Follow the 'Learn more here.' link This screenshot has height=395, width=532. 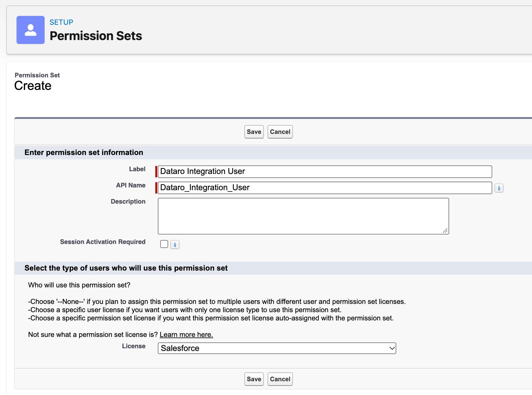(x=186, y=334)
